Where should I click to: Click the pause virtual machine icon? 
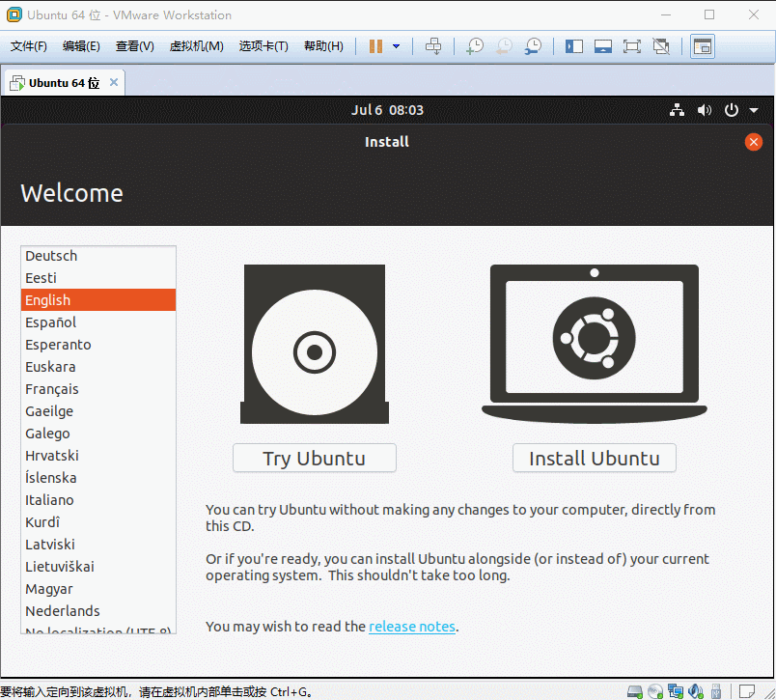(x=375, y=46)
